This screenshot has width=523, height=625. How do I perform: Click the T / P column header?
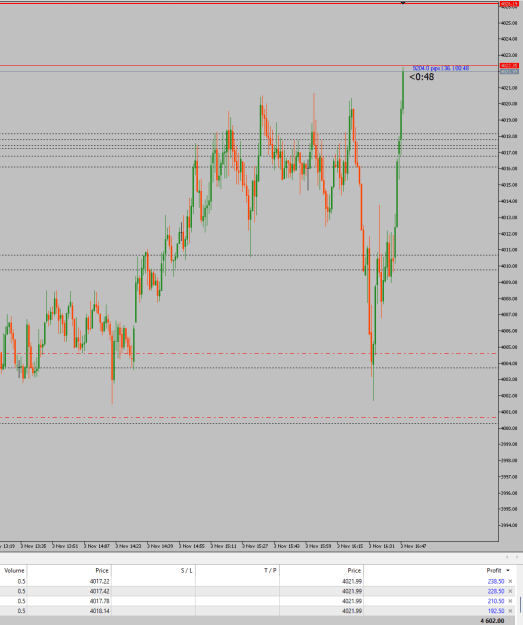coord(270,570)
